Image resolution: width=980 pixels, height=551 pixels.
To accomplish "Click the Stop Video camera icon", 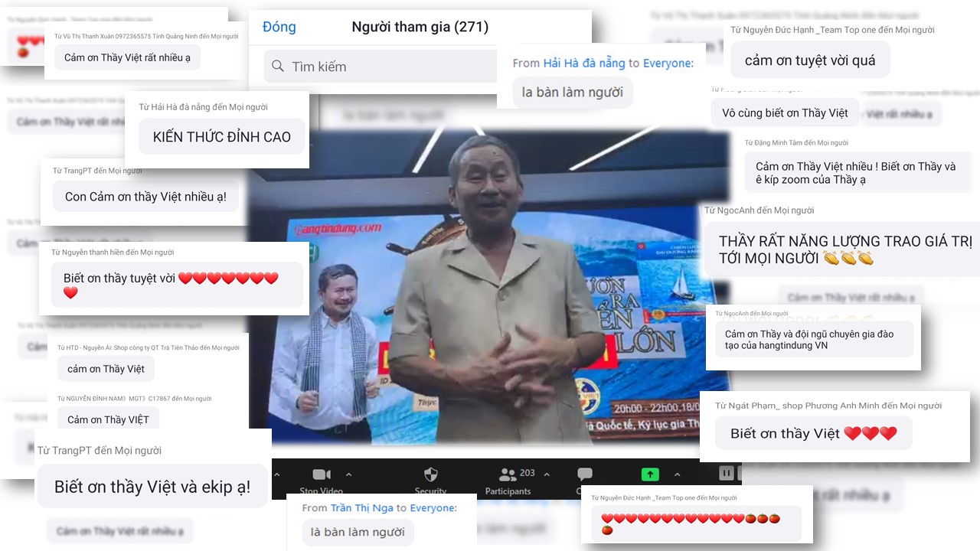I will [322, 474].
